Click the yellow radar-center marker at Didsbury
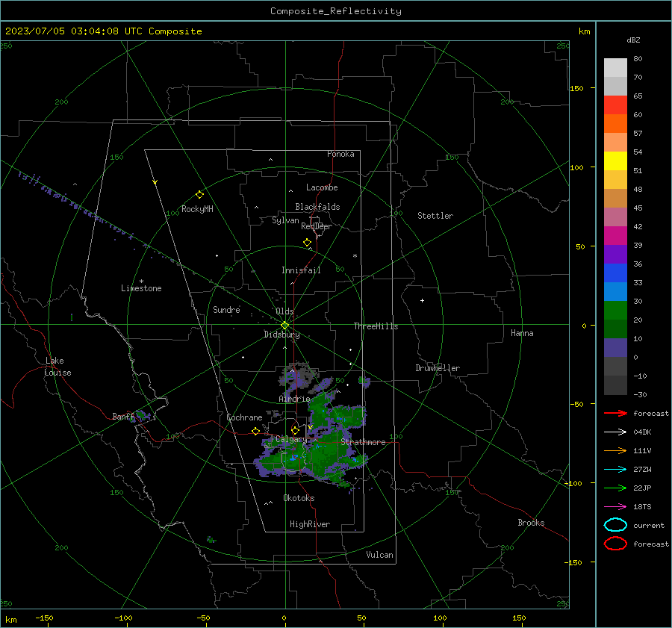Screen dimensions: 672x628 click(x=285, y=326)
